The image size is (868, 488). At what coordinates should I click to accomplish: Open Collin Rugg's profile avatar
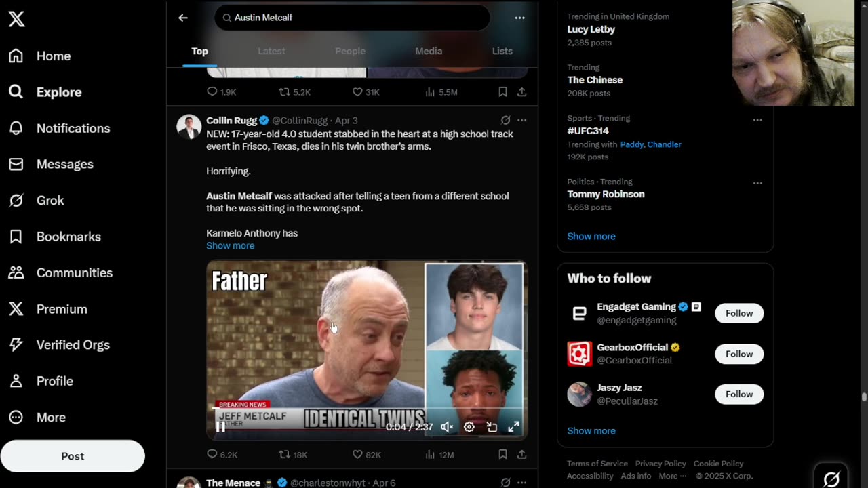[x=189, y=127]
